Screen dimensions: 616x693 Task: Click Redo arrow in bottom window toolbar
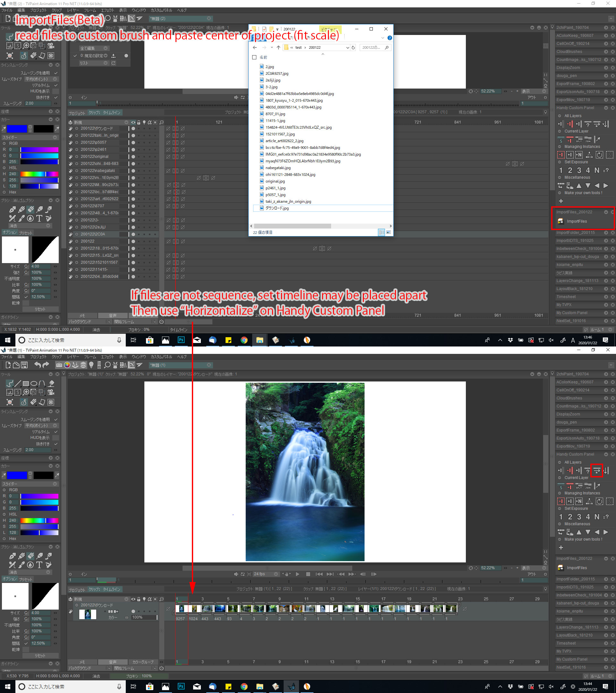[46, 365]
